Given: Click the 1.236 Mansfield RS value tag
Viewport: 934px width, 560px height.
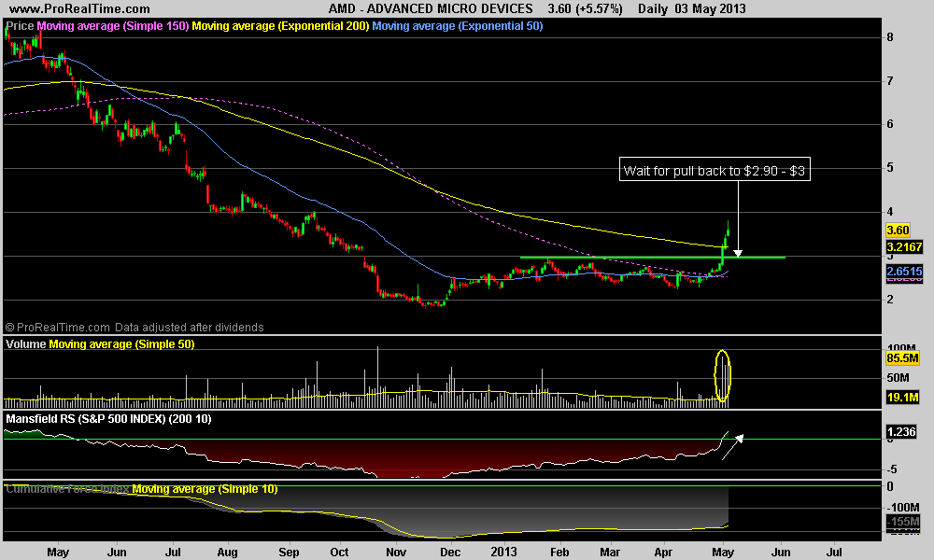Looking at the screenshot, I should click(x=901, y=432).
